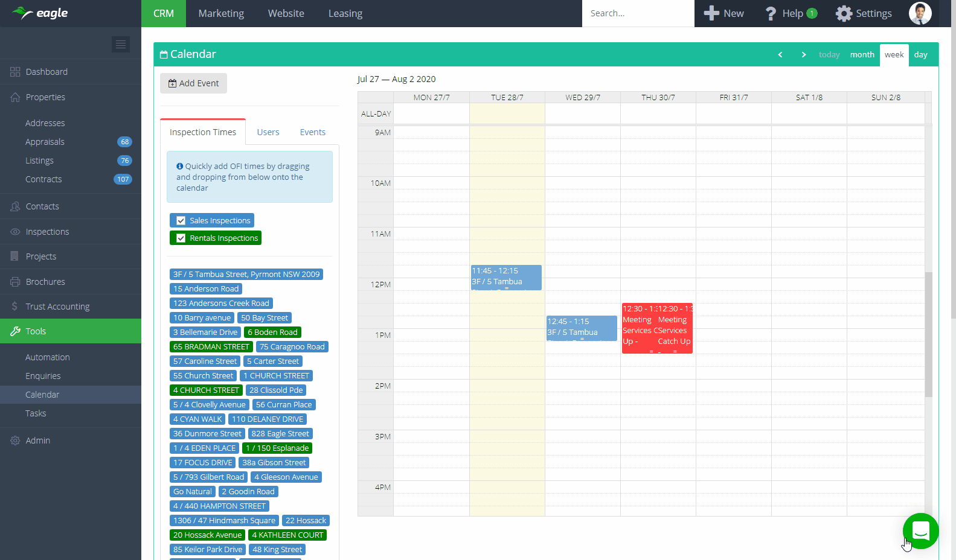
Task: Click the Trust Accounting dollar icon
Action: pyautogui.click(x=15, y=307)
